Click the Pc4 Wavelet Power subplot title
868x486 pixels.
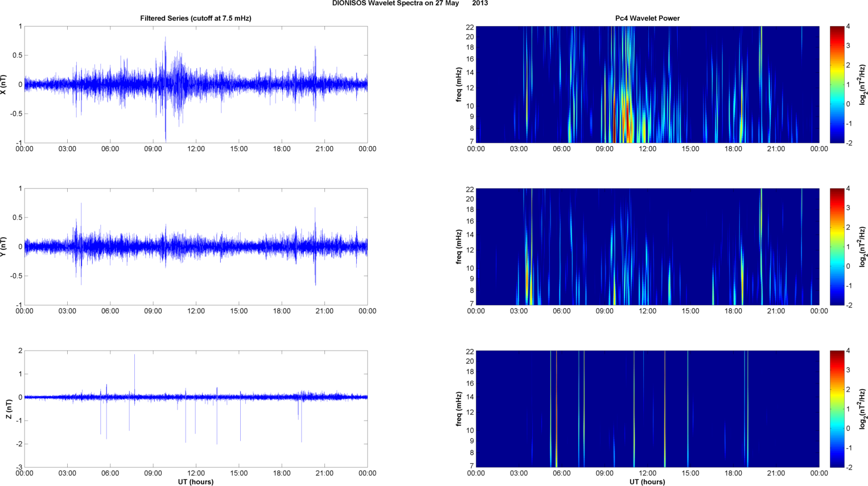click(x=647, y=18)
